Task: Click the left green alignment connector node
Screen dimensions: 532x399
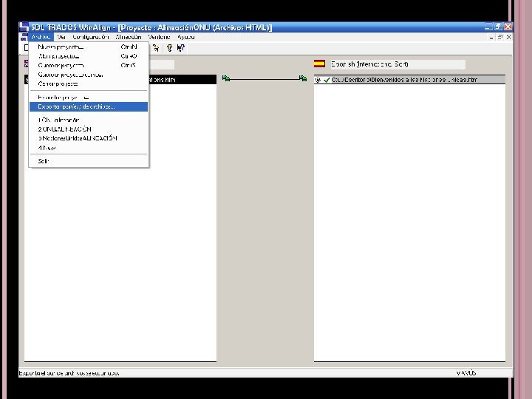Action: [x=226, y=78]
